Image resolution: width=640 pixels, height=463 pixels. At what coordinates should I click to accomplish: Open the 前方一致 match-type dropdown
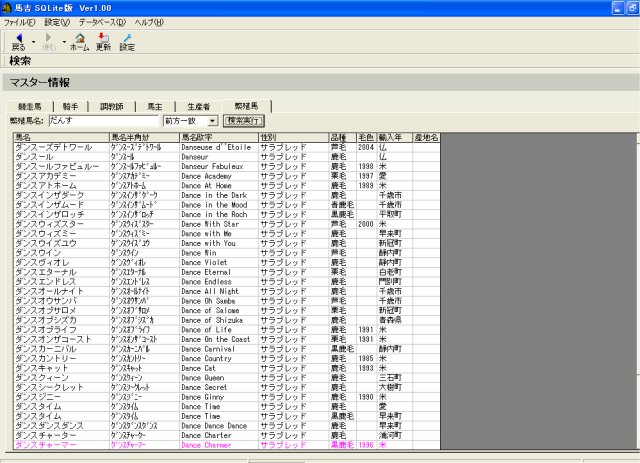tap(212, 120)
